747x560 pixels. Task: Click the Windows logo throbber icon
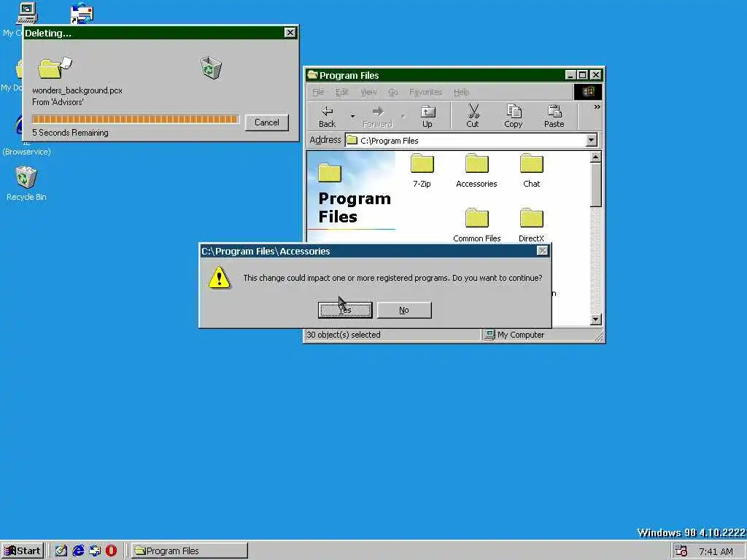coord(588,92)
